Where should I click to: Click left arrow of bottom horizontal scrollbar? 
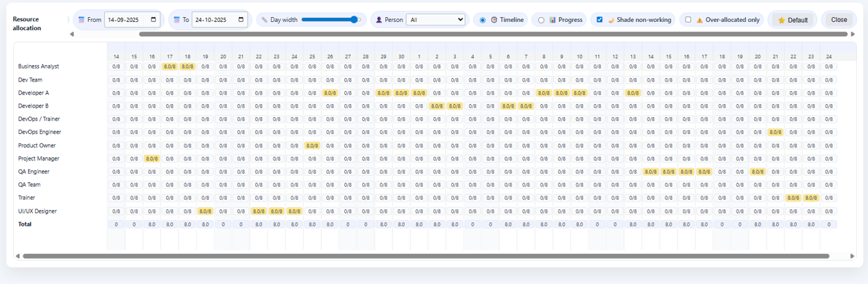click(18, 256)
